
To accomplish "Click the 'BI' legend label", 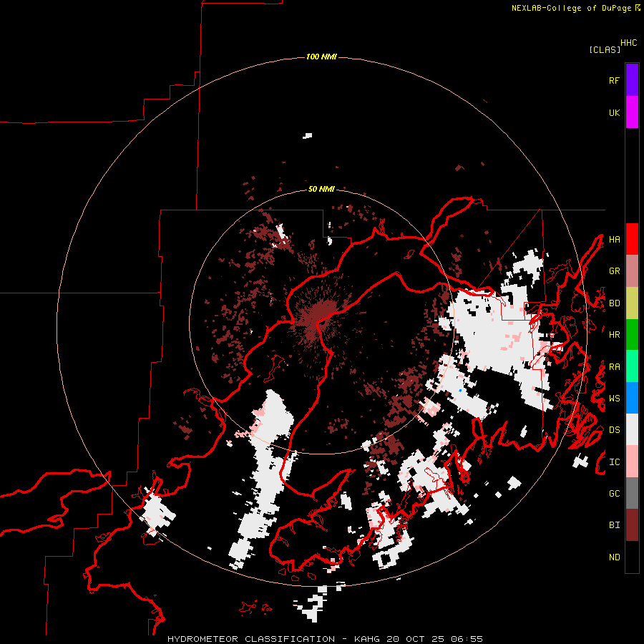I will [x=614, y=525].
